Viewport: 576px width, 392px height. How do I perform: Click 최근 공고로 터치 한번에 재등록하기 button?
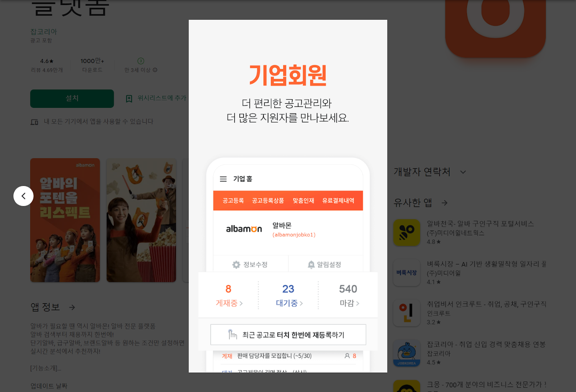(288, 335)
